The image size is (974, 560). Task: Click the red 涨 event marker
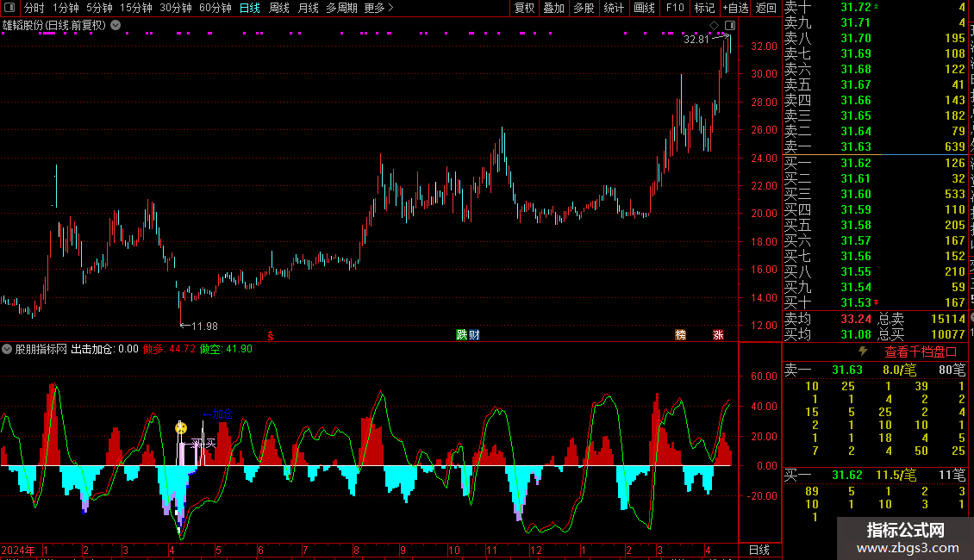pyautogui.click(x=718, y=334)
